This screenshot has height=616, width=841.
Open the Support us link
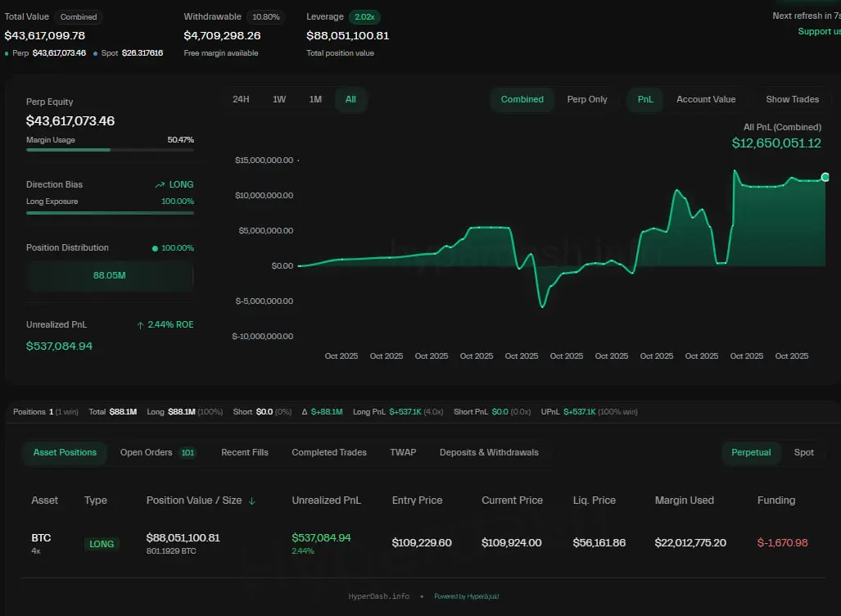(819, 32)
